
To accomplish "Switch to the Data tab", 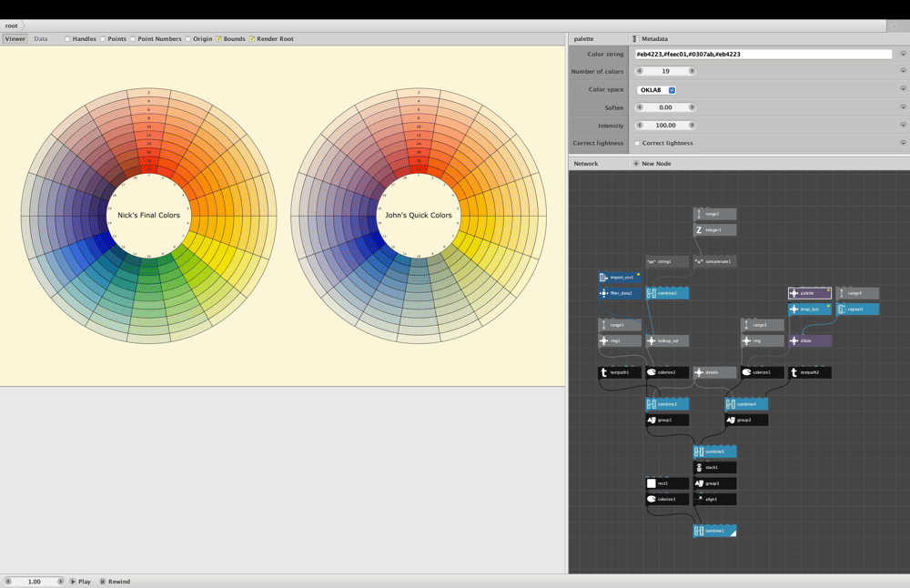I will 41,39.
